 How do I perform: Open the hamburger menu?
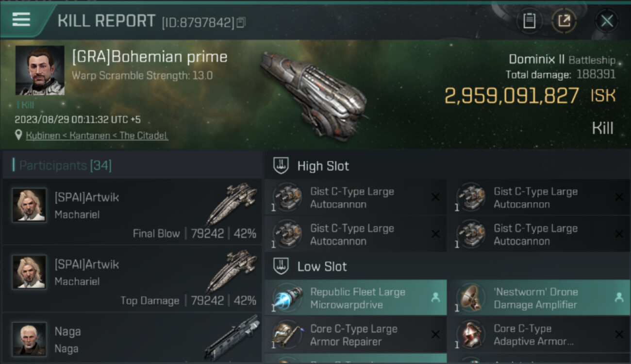coord(21,20)
